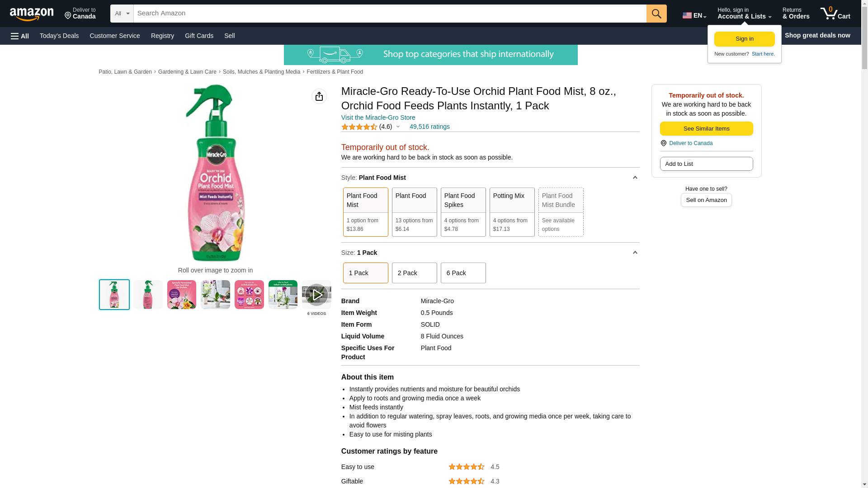Viewport: 868px width, 488px height.
Task: Click the See Similar Items button
Action: (x=706, y=129)
